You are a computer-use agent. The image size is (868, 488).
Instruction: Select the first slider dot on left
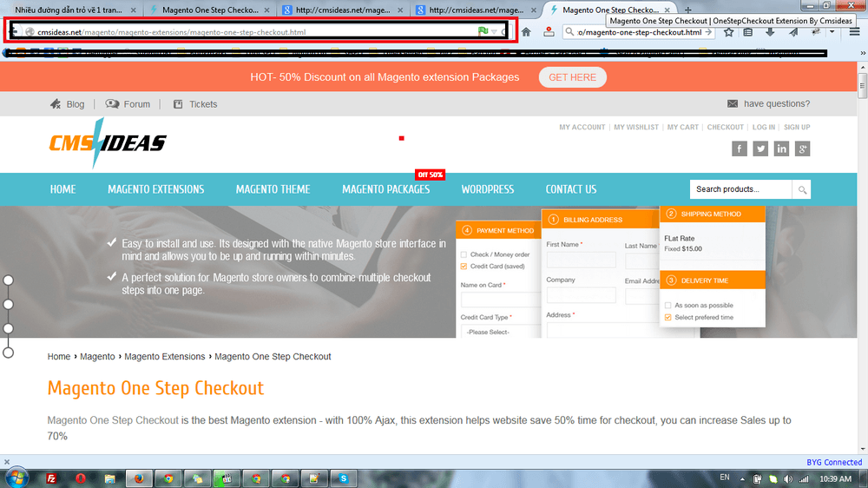click(9, 280)
